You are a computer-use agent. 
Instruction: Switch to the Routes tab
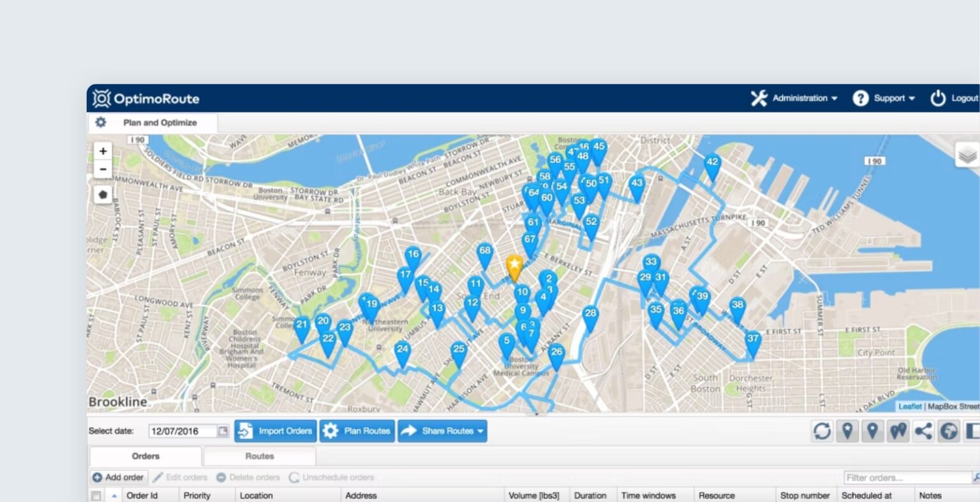point(259,456)
